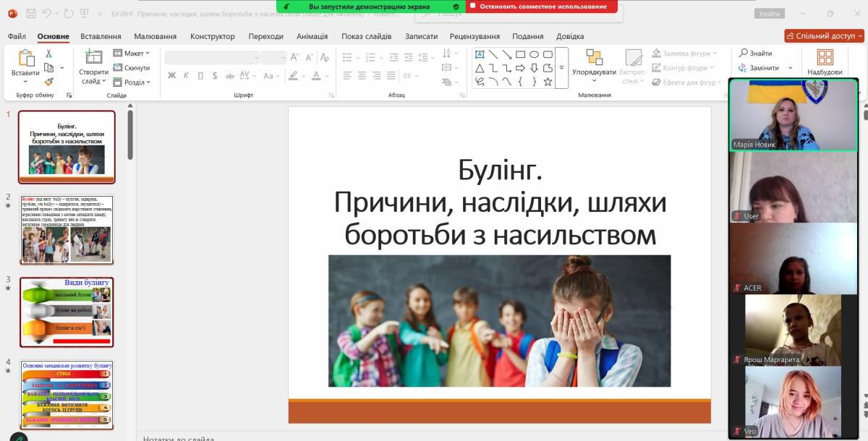Switch to the Анімація tab

coord(312,36)
